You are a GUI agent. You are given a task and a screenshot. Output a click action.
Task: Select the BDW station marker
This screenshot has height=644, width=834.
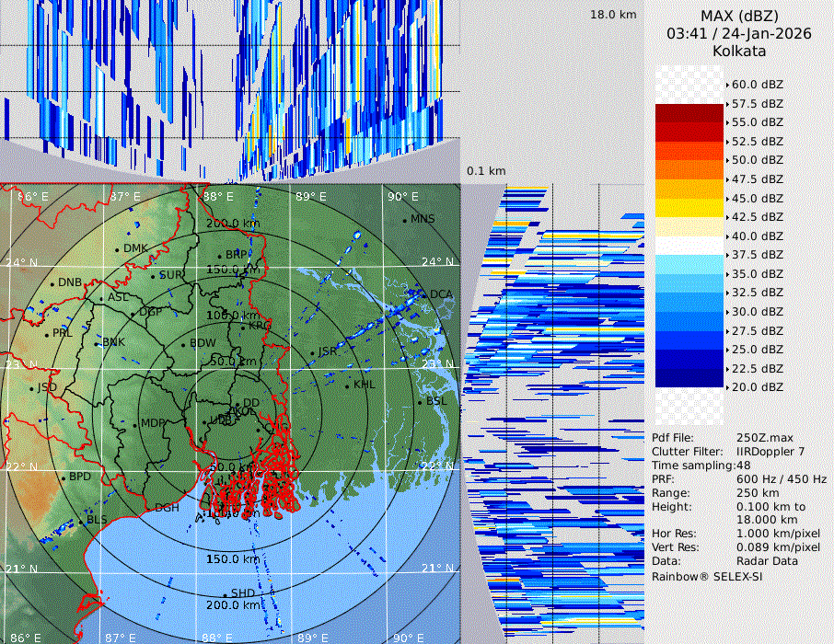[x=183, y=344]
